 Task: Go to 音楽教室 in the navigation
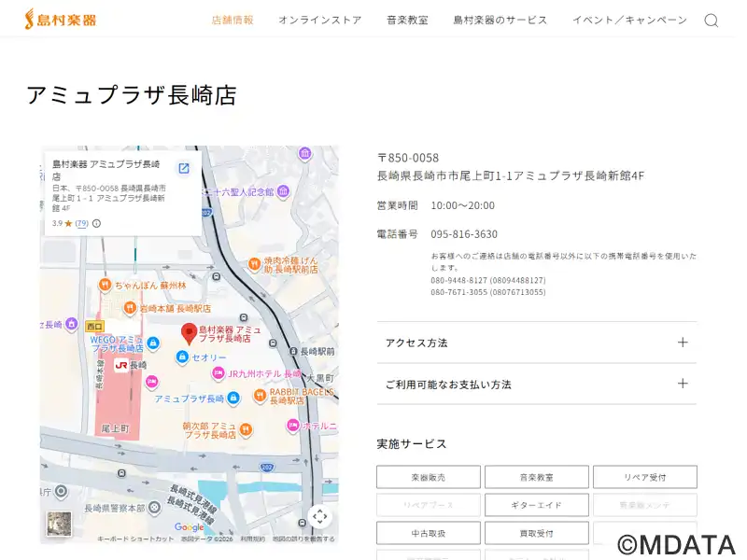point(407,21)
